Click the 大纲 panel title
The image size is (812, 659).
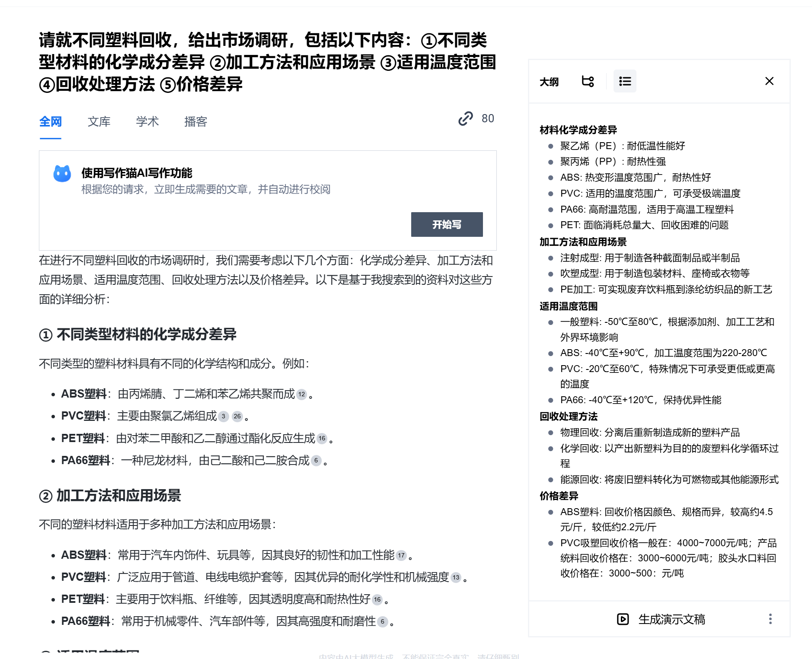pos(549,81)
